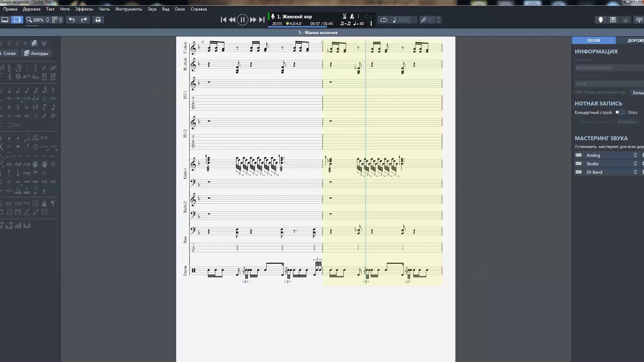Image resolution: width=644 pixels, height=362 pixels.
Task: Click the tempo value 80
Action: (360, 24)
